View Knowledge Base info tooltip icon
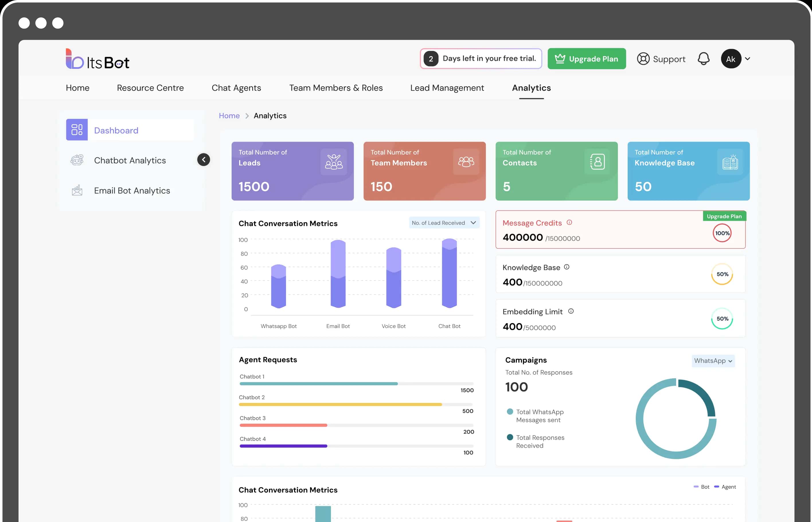This screenshot has width=812, height=522. click(567, 267)
